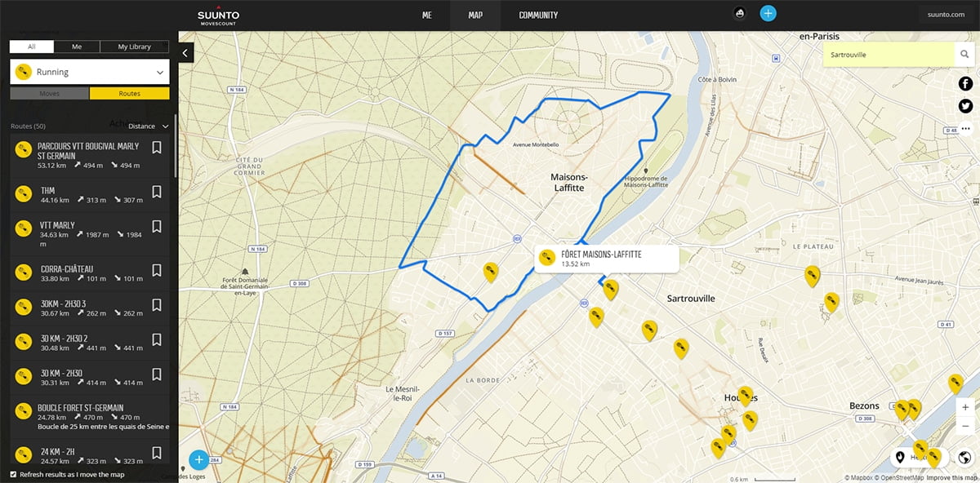This screenshot has height=483, width=980.
Task: Click the globe map style icon
Action: (x=964, y=458)
